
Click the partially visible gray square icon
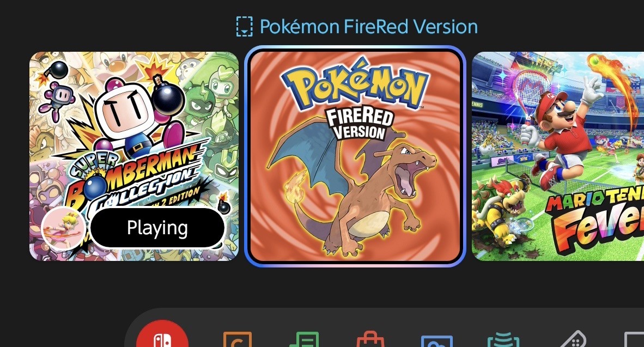634,340
